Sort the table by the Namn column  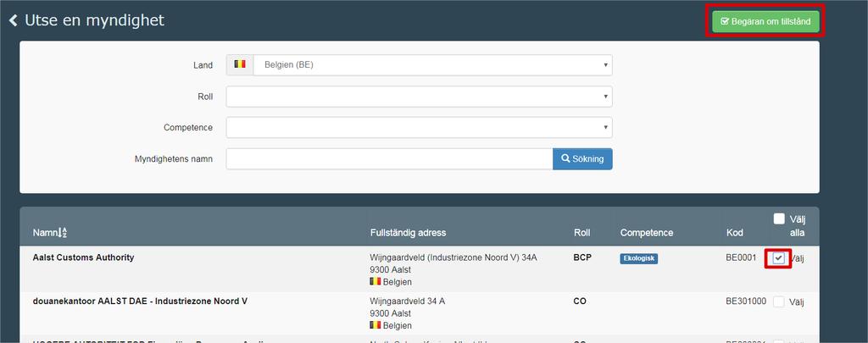click(50, 233)
